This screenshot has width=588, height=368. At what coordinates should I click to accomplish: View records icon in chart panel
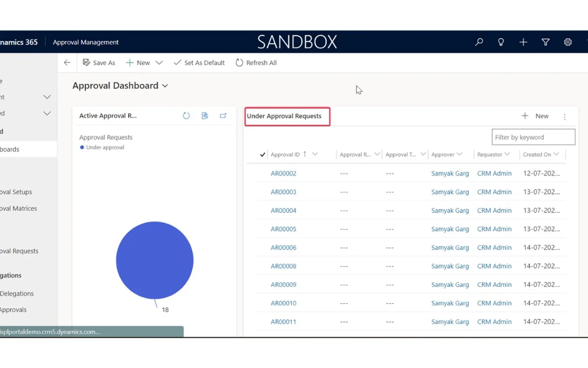coord(205,116)
